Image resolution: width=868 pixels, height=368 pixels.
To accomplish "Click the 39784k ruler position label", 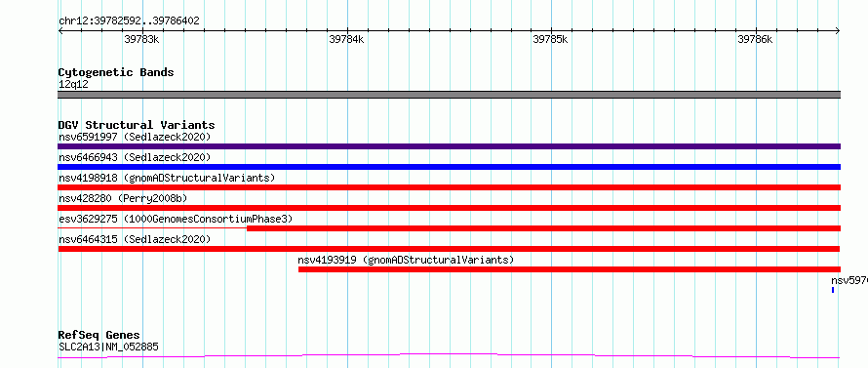I will pos(346,39).
